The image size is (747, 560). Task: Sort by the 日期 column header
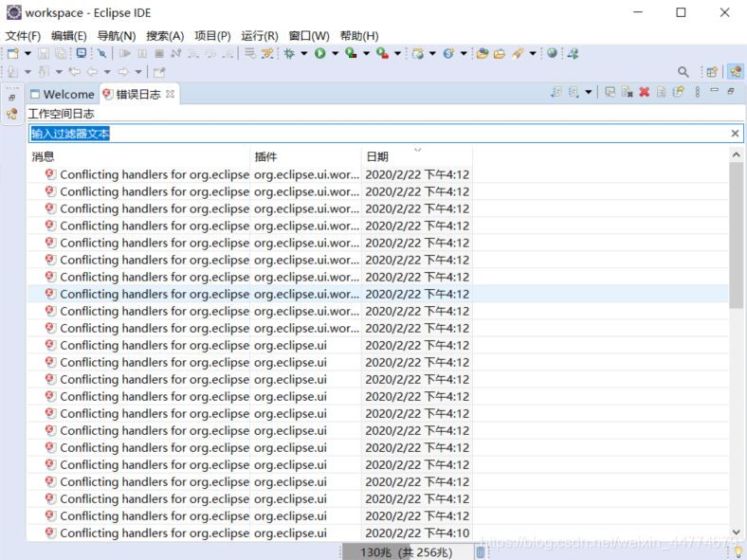click(x=417, y=156)
